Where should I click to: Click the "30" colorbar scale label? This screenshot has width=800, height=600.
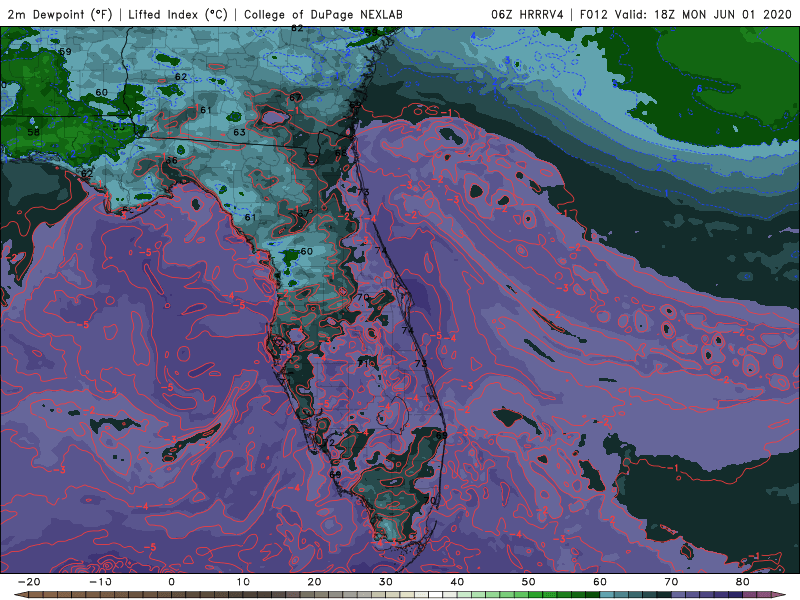[386, 582]
